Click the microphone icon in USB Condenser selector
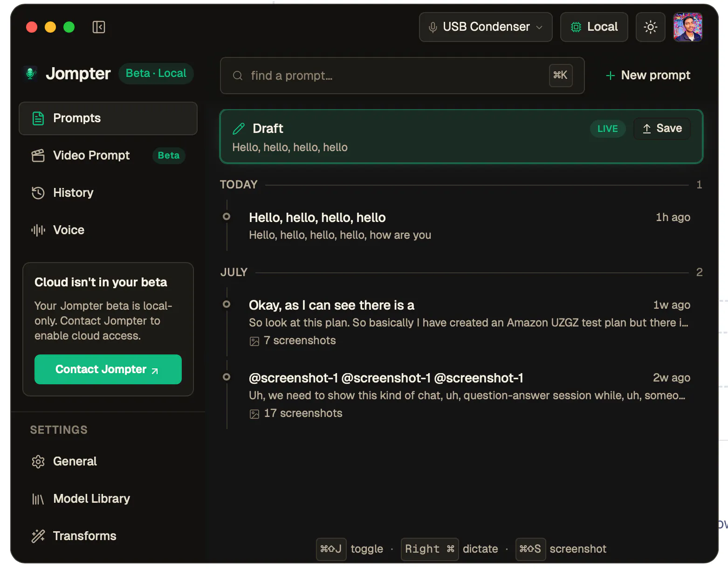 pyautogui.click(x=433, y=28)
